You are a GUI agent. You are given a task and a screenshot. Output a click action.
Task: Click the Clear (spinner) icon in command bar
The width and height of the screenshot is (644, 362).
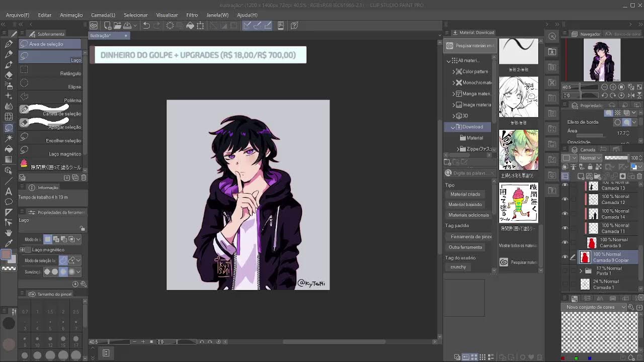coord(170,25)
